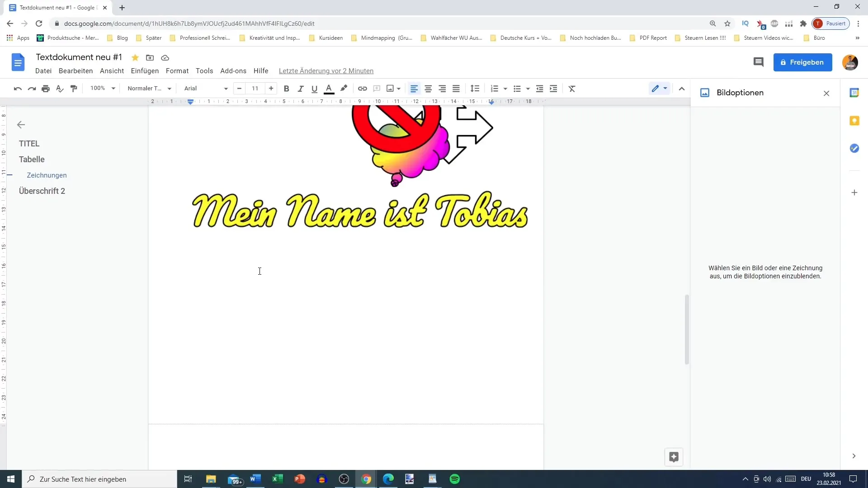Image resolution: width=868 pixels, height=488 pixels.
Task: Open the Einfügen menu
Action: pos(145,71)
